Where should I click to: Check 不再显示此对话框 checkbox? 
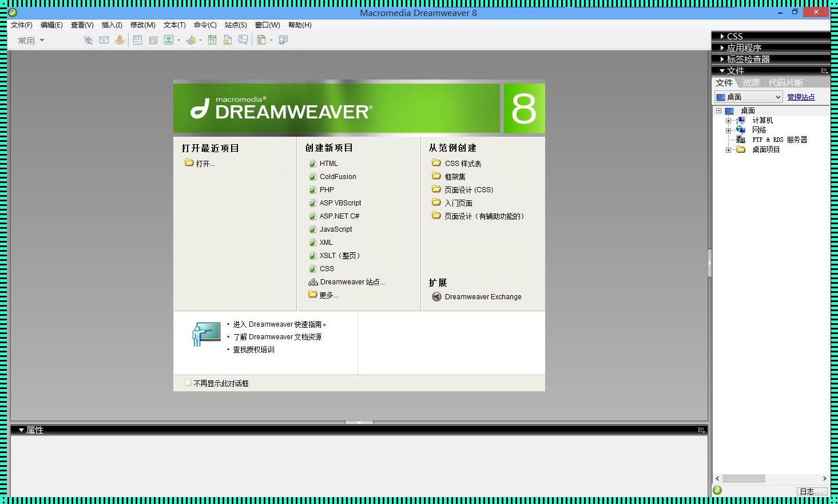point(188,383)
